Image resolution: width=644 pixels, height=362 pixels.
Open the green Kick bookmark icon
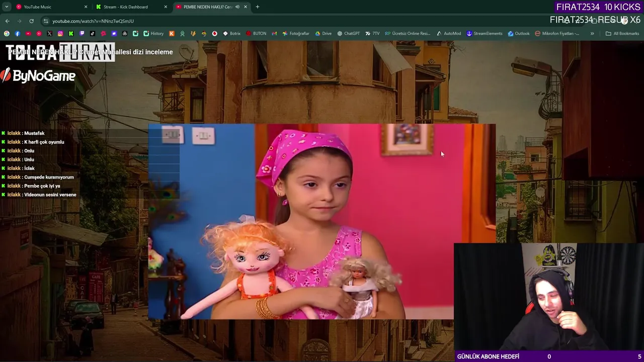coord(71,33)
